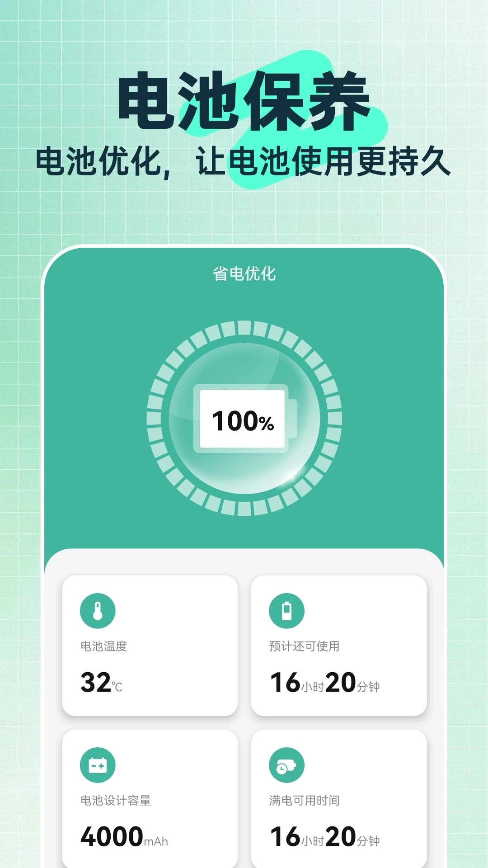Screen dimensions: 488x868
Task: Click the 32°C temperature reading
Action: [x=101, y=683]
